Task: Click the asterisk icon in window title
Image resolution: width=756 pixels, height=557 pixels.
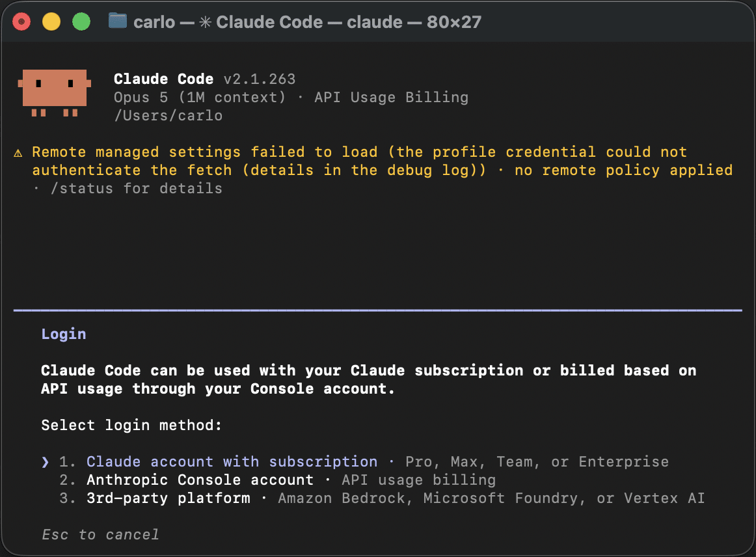Action: click(206, 22)
